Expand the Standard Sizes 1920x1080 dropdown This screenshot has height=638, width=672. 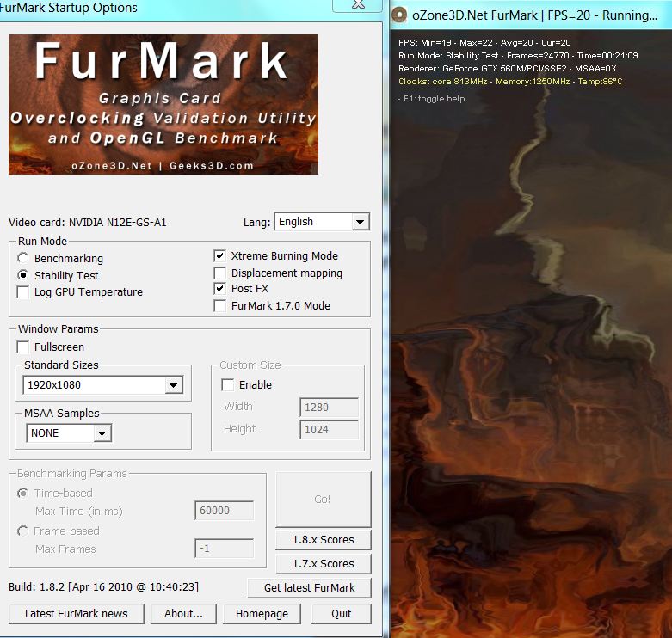click(x=103, y=385)
